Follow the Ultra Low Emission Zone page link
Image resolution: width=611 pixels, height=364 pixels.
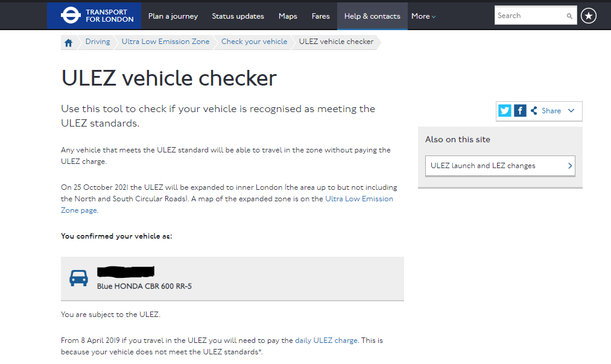tap(359, 199)
